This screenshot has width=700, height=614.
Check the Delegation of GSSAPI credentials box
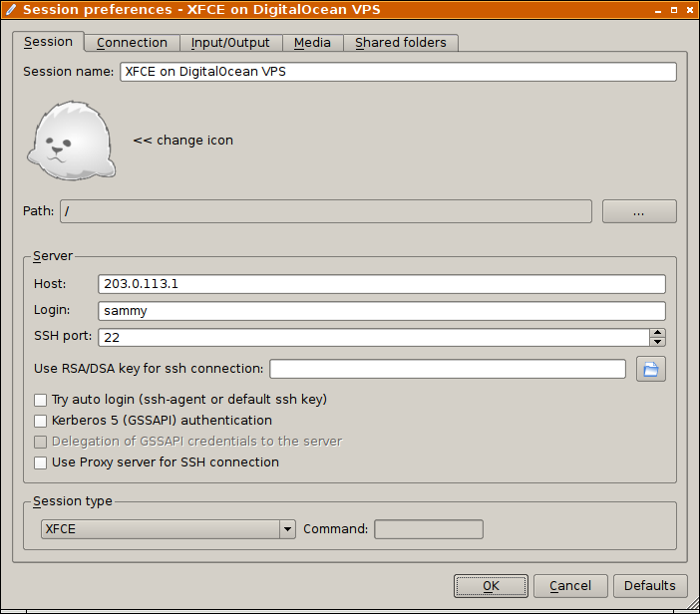(x=40, y=442)
